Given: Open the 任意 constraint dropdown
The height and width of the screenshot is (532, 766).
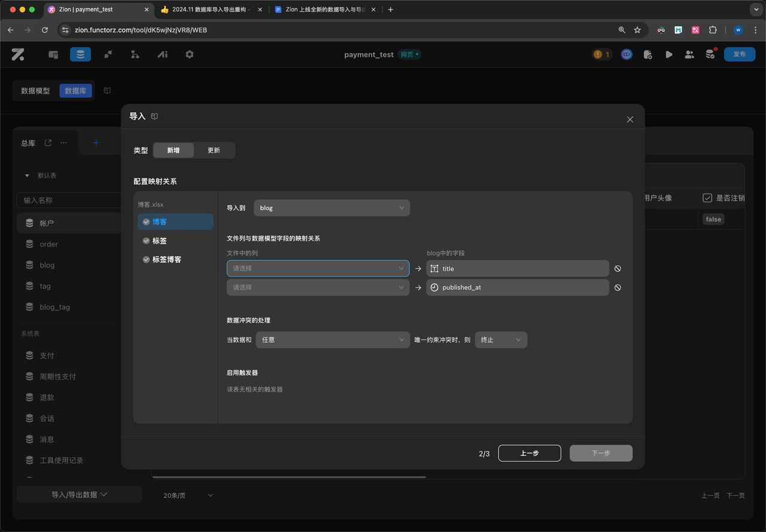Looking at the screenshot, I should point(332,340).
